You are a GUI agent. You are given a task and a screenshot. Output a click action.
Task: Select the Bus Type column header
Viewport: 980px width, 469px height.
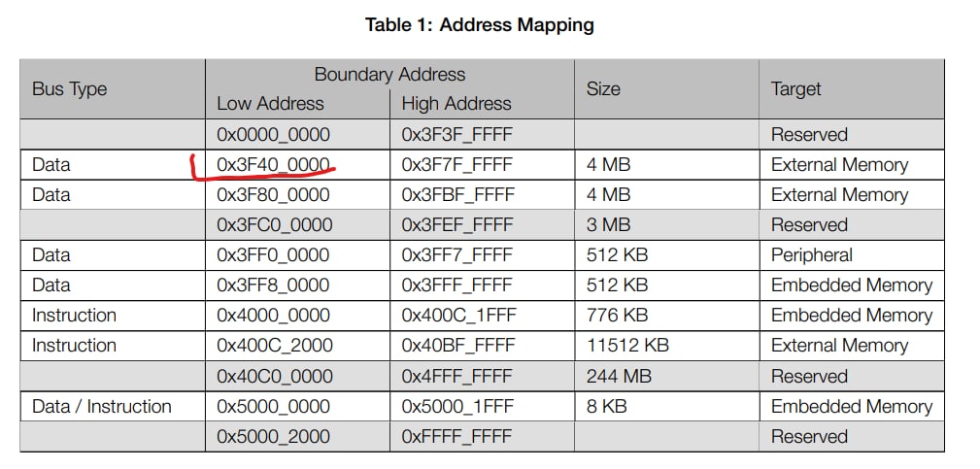(x=69, y=89)
